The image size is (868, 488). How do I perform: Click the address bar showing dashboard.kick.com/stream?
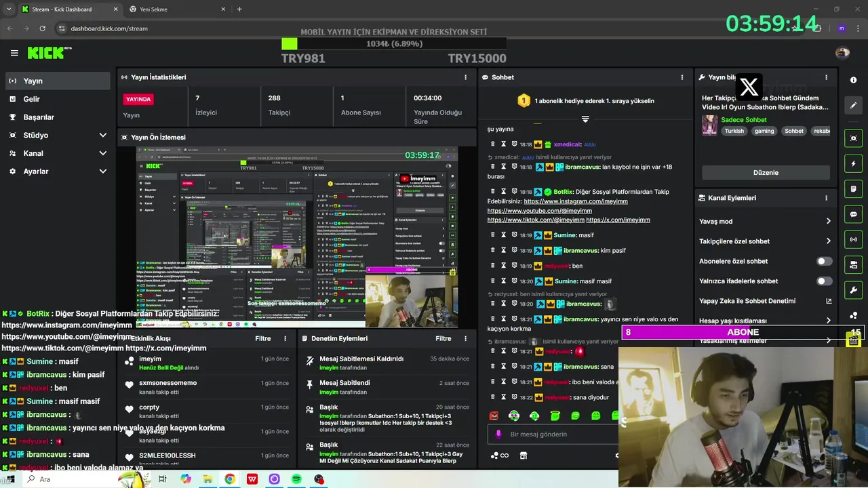coord(109,28)
